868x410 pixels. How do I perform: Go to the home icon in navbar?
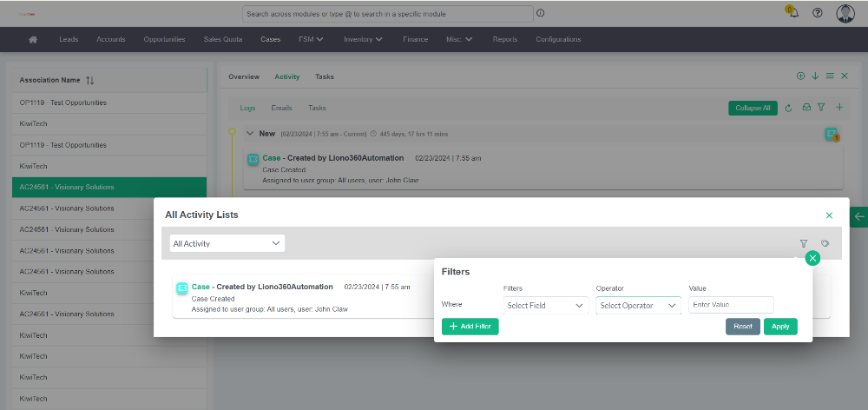tap(33, 39)
